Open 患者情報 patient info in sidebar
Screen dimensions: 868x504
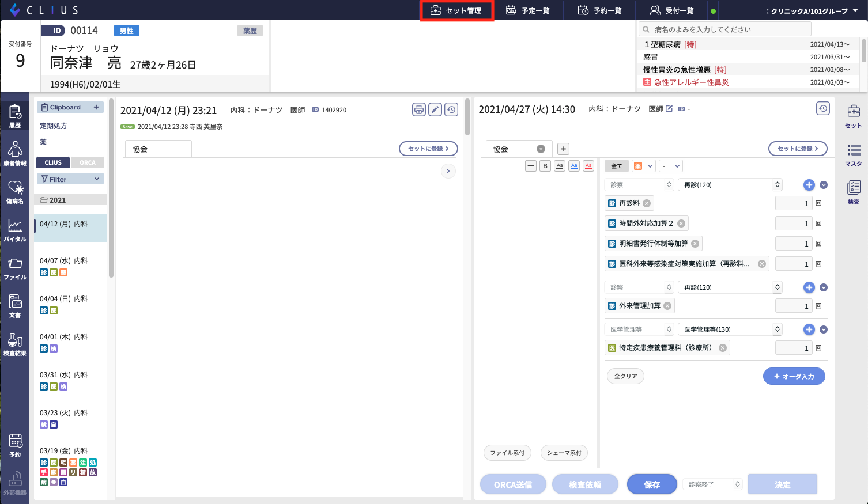(15, 154)
